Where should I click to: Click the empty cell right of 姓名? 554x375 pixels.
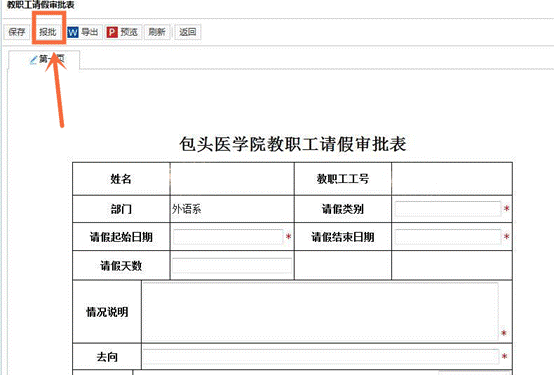tap(232, 179)
